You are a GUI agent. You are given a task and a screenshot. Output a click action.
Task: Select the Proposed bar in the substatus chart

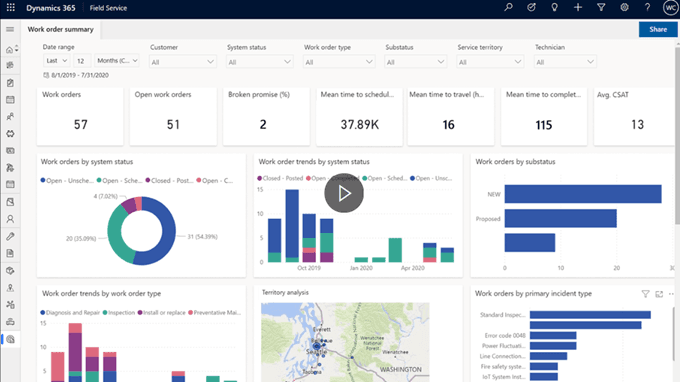(x=560, y=219)
